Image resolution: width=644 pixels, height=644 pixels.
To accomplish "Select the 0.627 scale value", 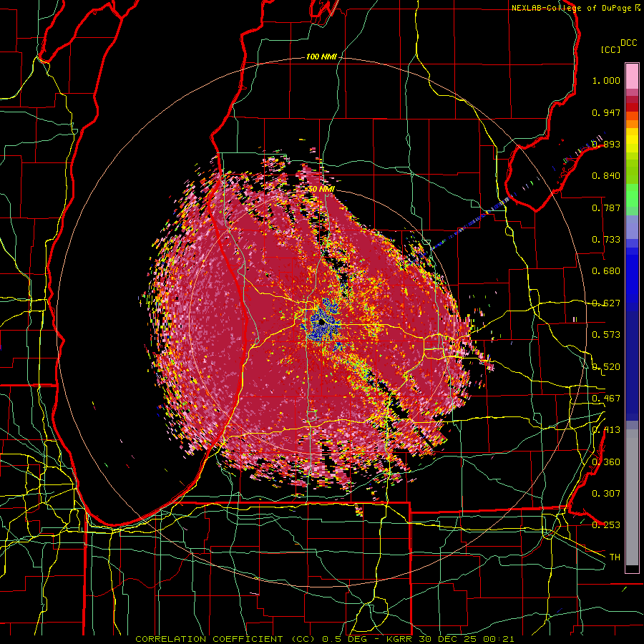I will coord(606,303).
